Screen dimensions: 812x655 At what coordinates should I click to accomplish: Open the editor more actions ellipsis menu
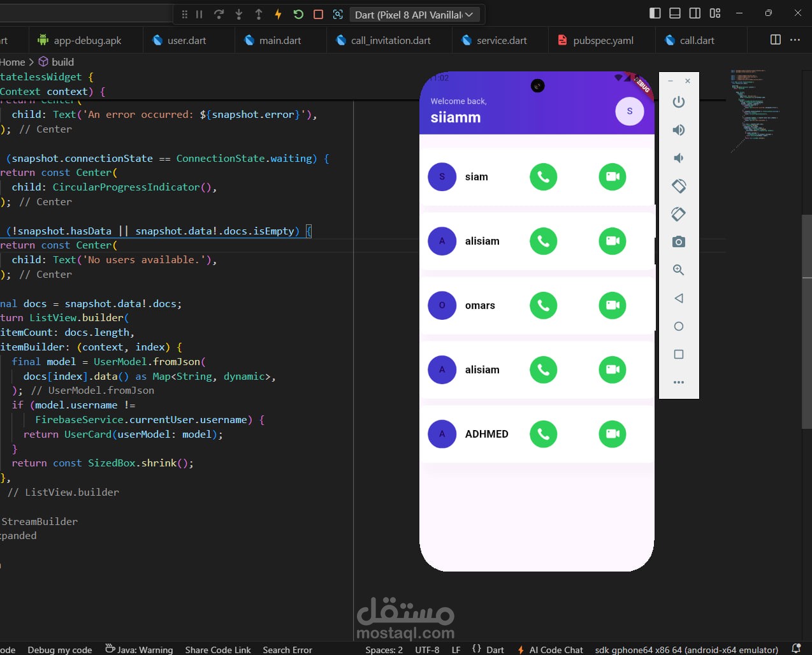point(795,40)
